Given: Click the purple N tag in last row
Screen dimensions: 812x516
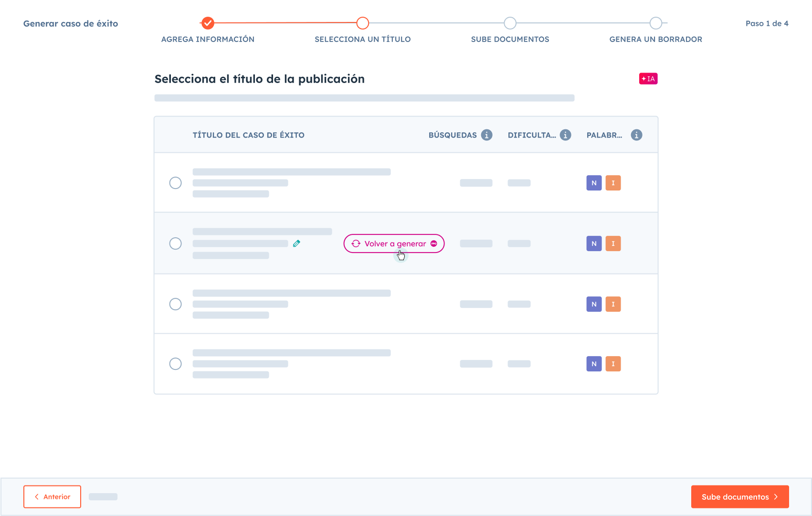Looking at the screenshot, I should (594, 364).
